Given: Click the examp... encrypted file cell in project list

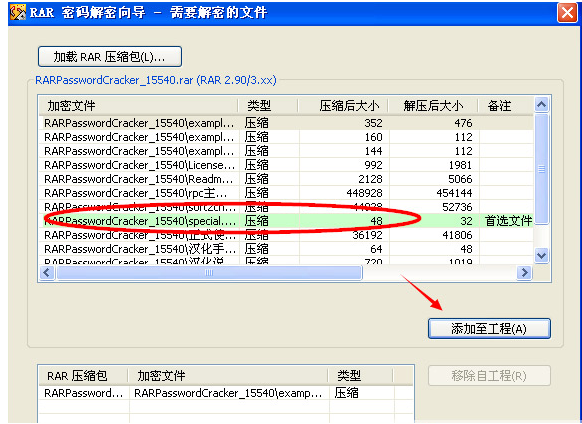Looking at the screenshot, I should (x=228, y=393).
